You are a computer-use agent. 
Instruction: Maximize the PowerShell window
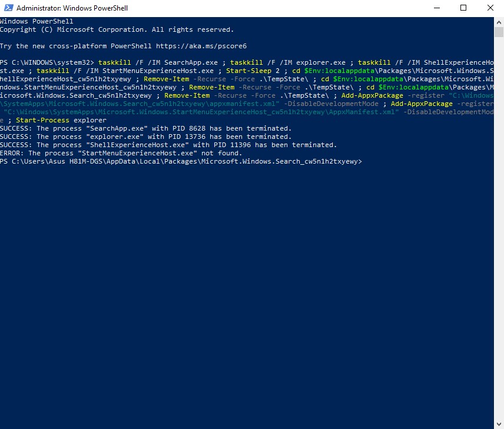tap(463, 8)
